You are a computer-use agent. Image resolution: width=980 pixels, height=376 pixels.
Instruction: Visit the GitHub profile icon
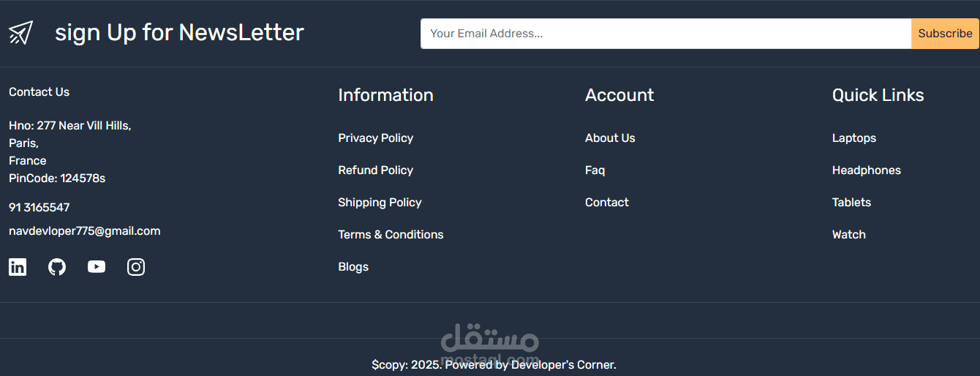(x=57, y=267)
